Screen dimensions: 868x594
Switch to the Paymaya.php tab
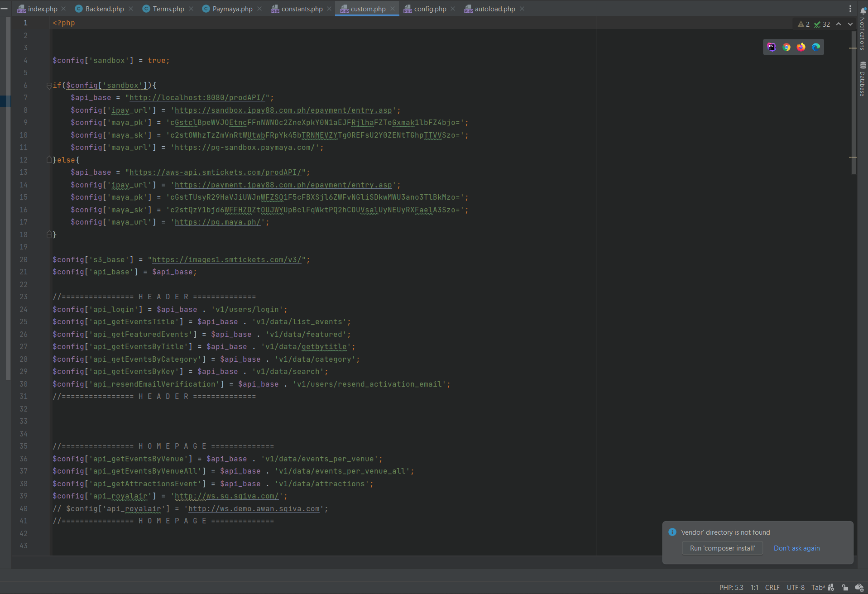click(232, 9)
